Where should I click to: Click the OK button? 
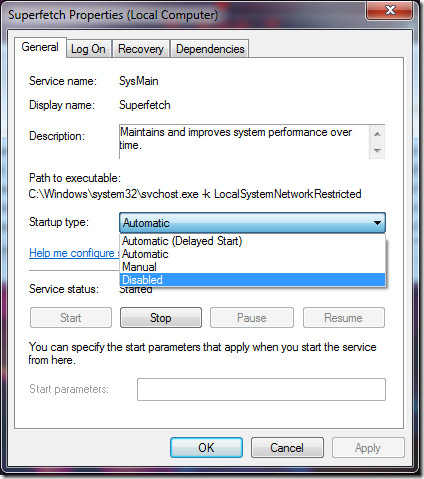[x=206, y=448]
